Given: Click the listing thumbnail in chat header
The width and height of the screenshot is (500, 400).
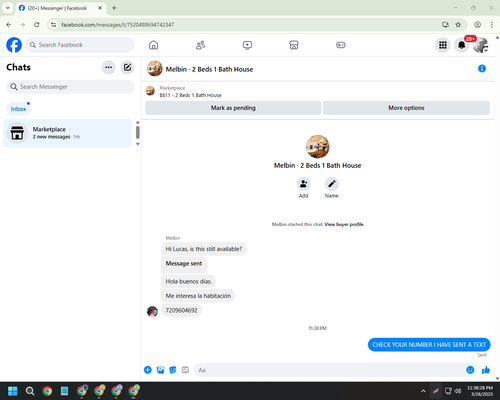Looking at the screenshot, I should [x=155, y=69].
